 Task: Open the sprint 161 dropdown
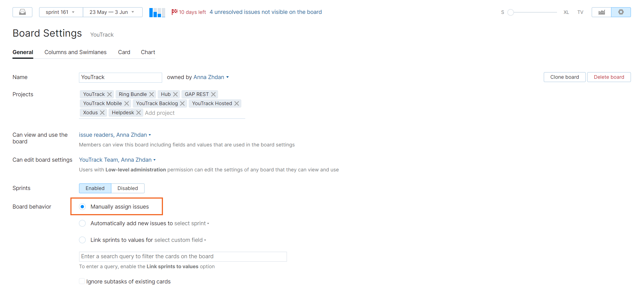pyautogui.click(x=61, y=12)
